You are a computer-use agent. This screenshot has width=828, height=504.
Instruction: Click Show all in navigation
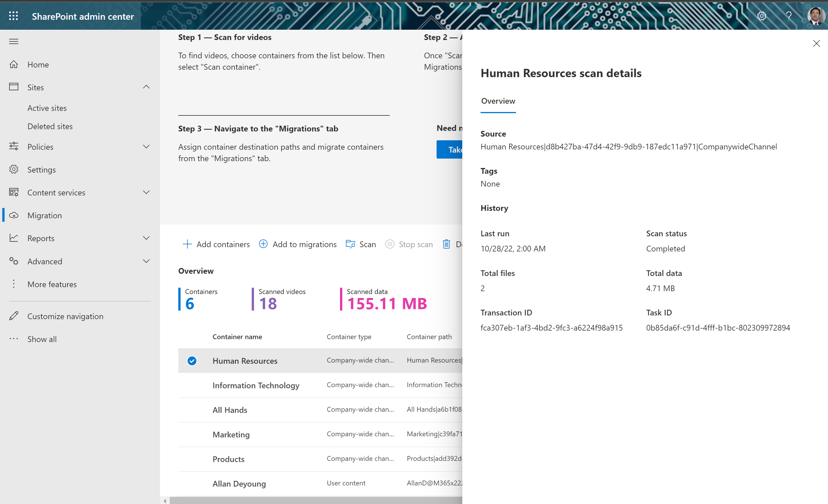coord(42,339)
